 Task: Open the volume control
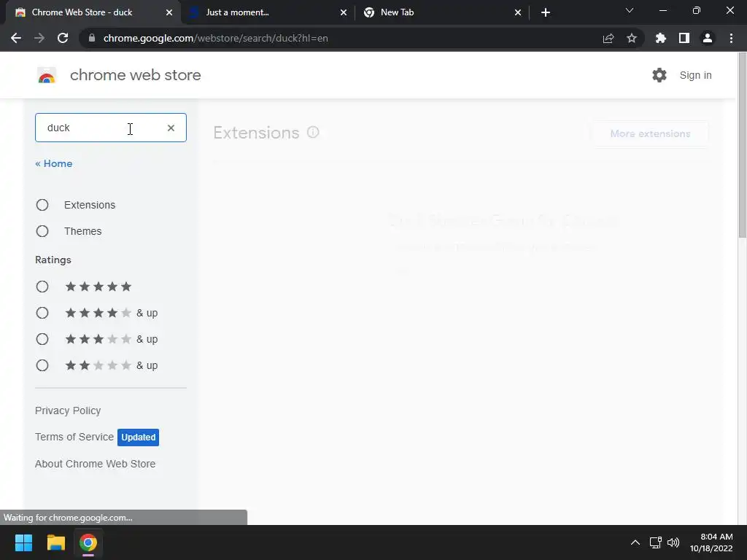(673, 542)
